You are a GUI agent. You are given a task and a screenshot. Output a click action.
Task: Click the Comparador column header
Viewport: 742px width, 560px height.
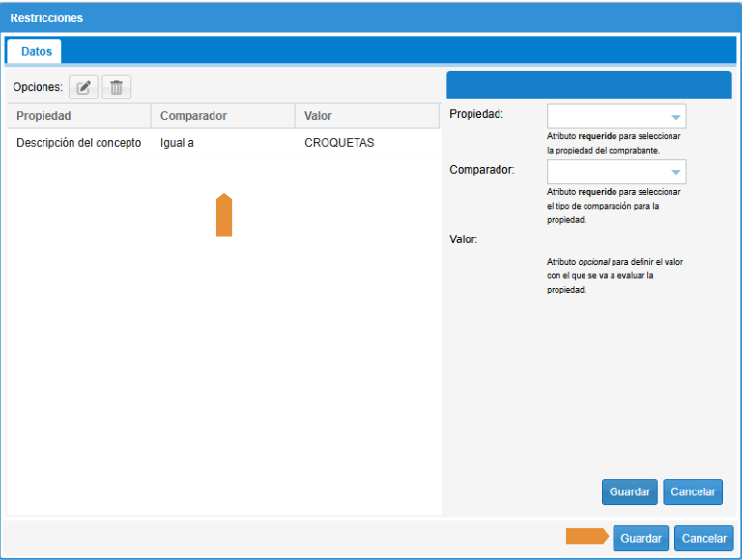221,116
